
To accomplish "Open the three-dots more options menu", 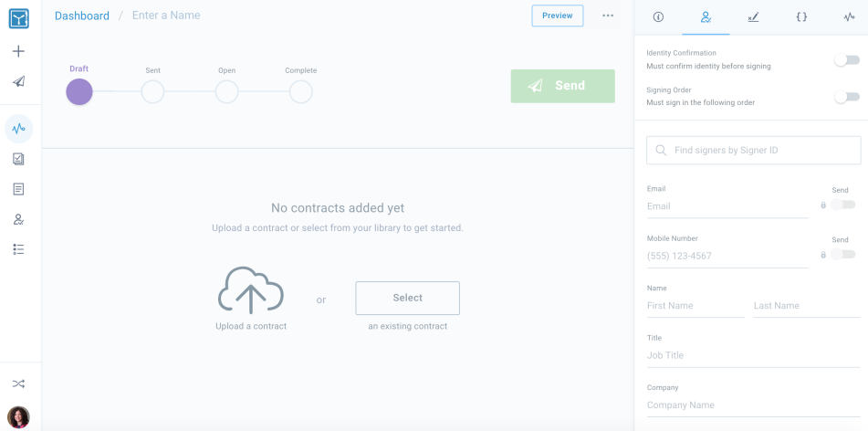I will 608,16.
